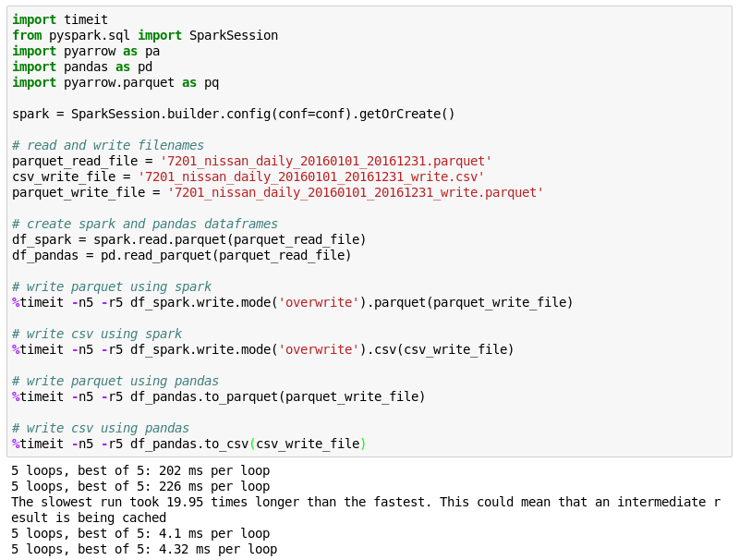This screenshot has width=739, height=560.
Task: Click the SparkSession.builder.config getOrCreate line
Action: pos(234,114)
